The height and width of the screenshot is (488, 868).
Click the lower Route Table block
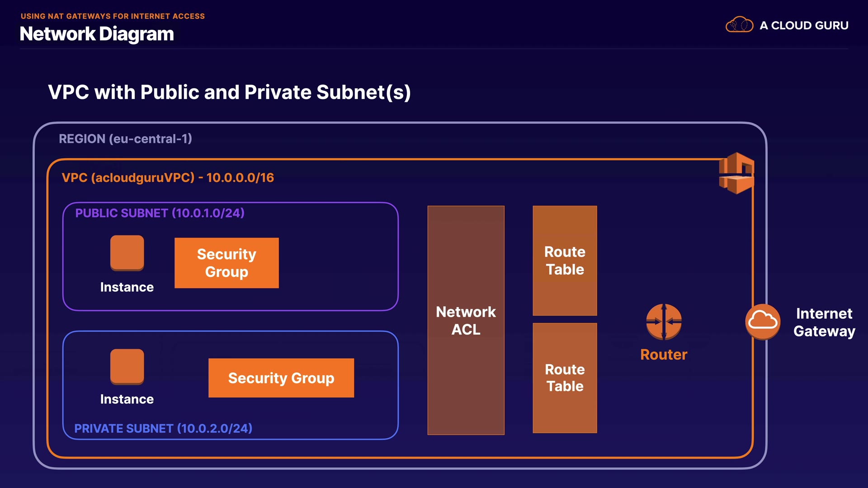565,378
